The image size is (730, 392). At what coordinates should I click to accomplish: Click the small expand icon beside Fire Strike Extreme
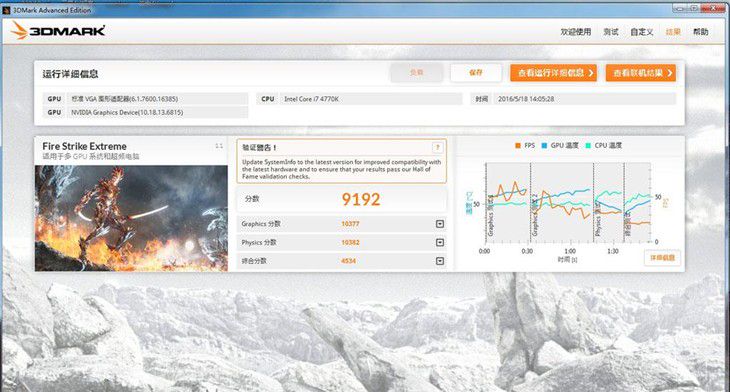click(219, 146)
